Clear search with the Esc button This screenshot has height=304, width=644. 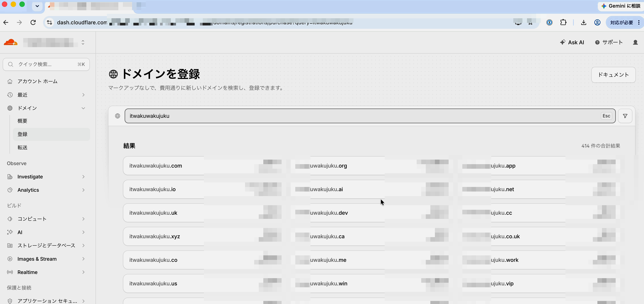point(606,116)
